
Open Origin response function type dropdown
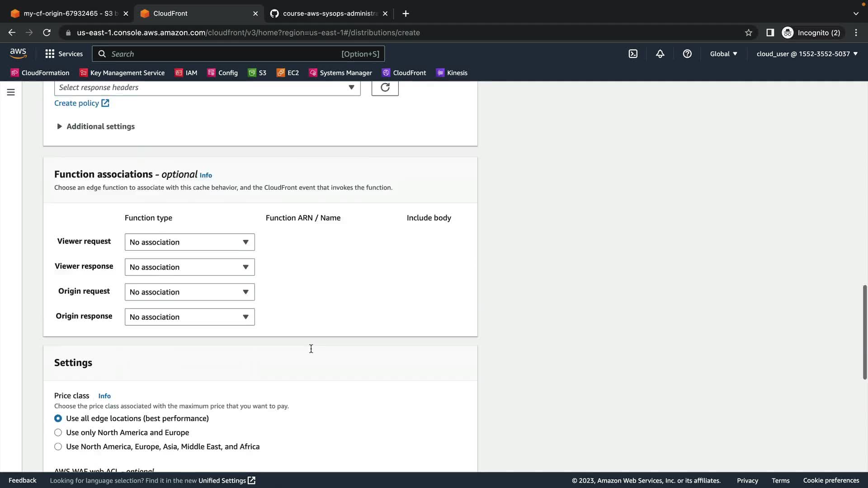tap(189, 317)
